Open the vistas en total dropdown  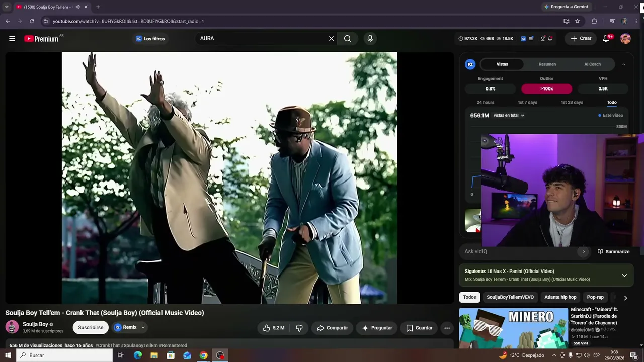click(509, 116)
